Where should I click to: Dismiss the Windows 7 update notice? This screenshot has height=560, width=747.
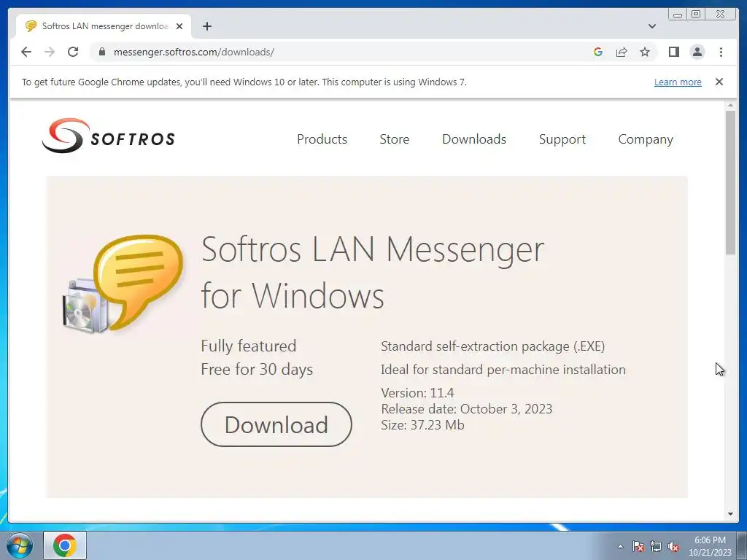(x=719, y=82)
